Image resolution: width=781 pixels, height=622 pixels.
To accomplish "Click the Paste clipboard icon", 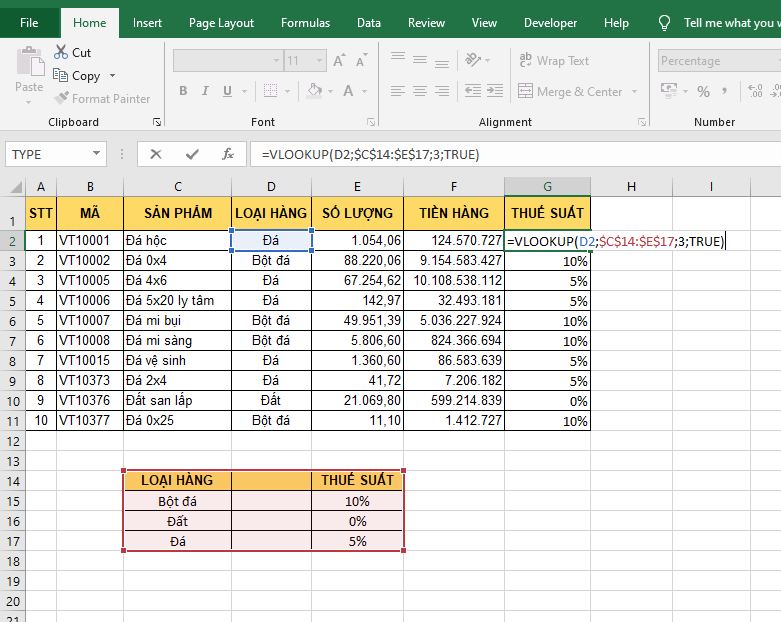I will coord(30,62).
